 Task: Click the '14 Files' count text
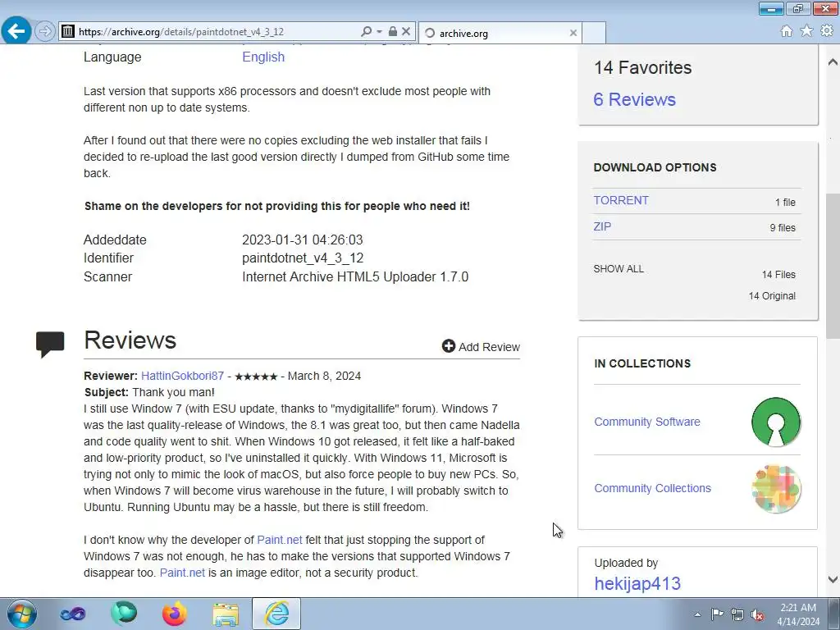(x=778, y=274)
